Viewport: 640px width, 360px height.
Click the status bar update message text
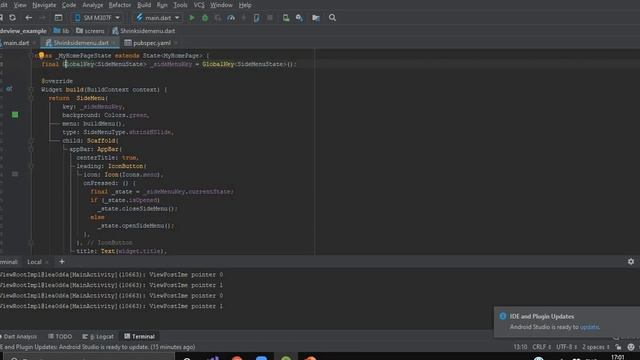(98, 347)
